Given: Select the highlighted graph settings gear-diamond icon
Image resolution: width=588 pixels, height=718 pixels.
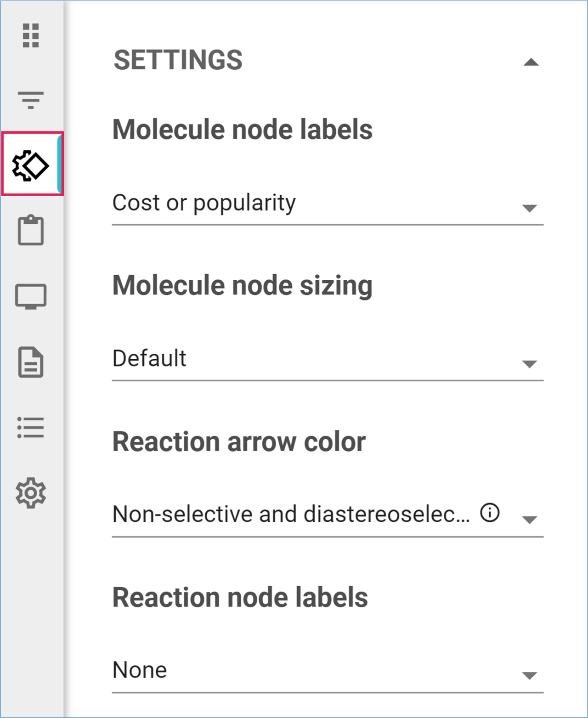Looking at the screenshot, I should point(31,165).
